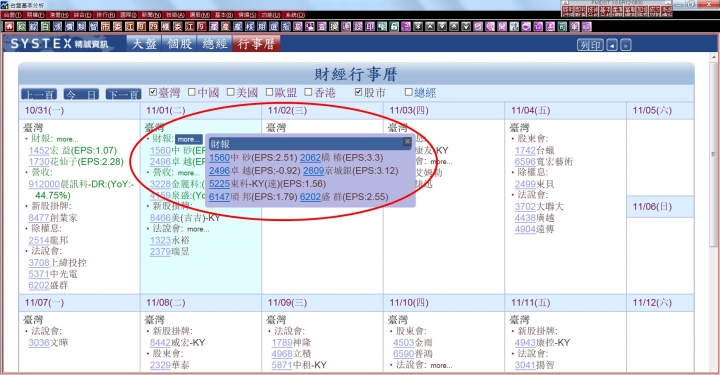Image resolution: width=720 pixels, height=375 pixels.
Task: Open the 系統 menu
Action: [294, 15]
